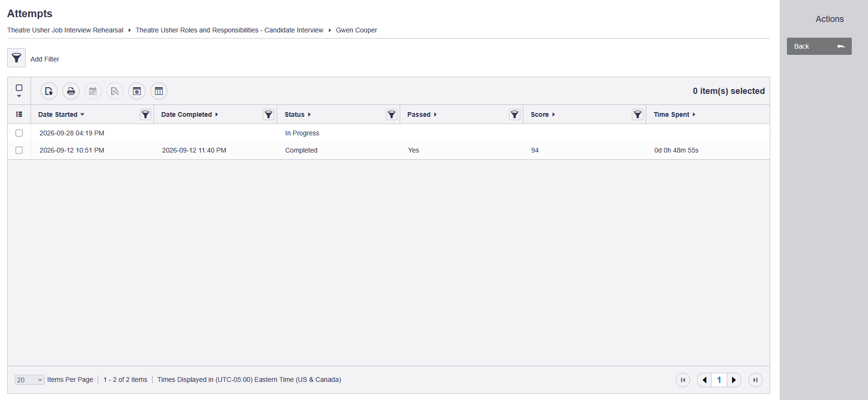
Task: Click the list view icon in the header row
Action: [19, 114]
